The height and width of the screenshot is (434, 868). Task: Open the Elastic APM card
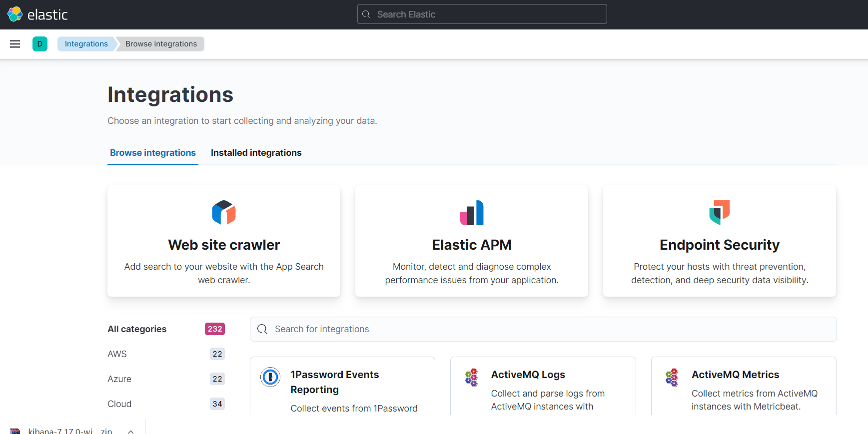click(x=472, y=241)
